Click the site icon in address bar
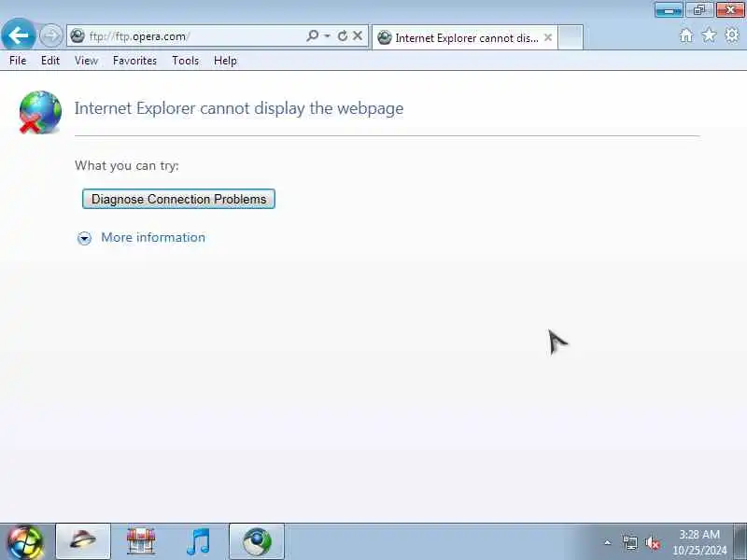 pyautogui.click(x=78, y=35)
